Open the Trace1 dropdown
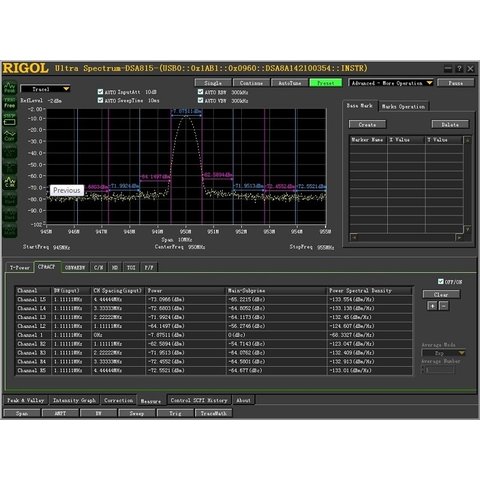Image resolution: width=480 pixels, height=480 pixels. point(45,89)
